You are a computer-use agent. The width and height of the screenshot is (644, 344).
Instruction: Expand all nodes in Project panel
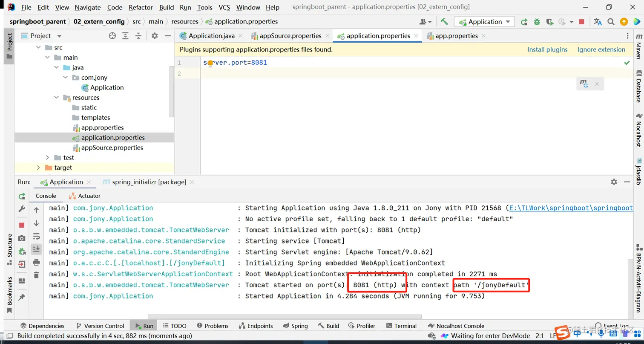coord(125,36)
